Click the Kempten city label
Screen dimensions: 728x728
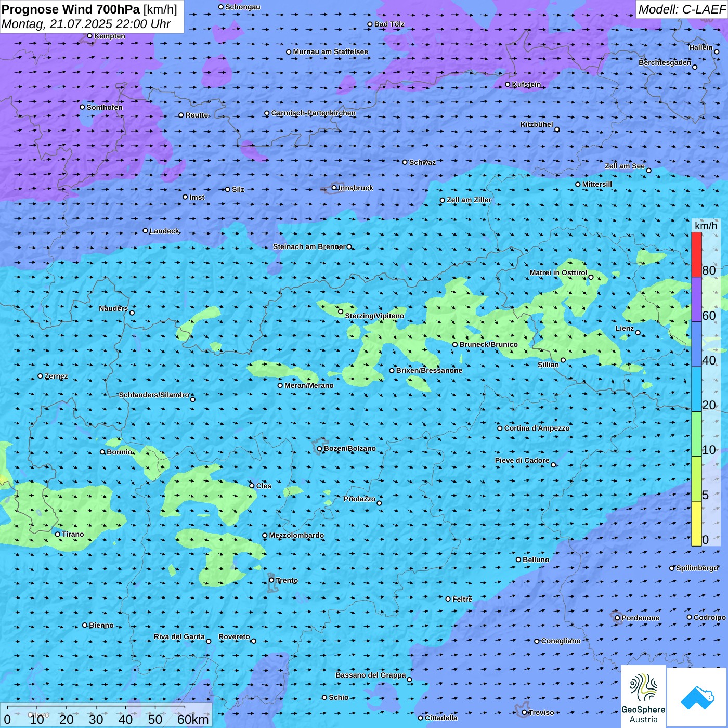click(110, 36)
